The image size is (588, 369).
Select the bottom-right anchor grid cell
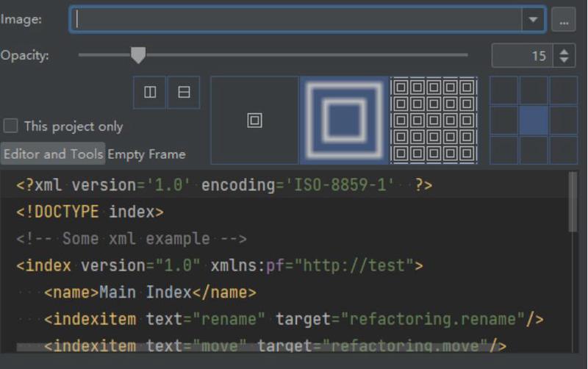point(564,150)
